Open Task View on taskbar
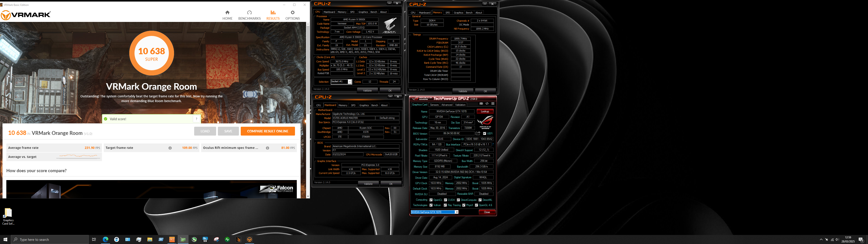This screenshot has width=868, height=244. tap(94, 240)
